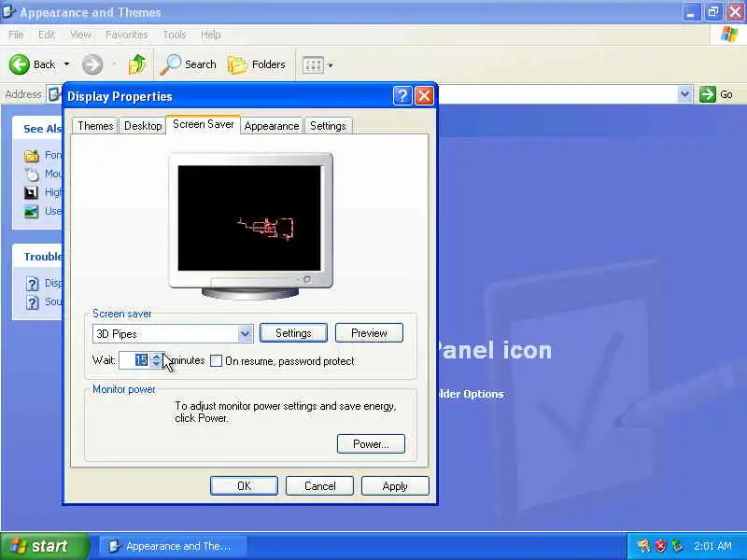The image size is (747, 560).
Task: Click the screen saver Settings button
Action: 293,333
